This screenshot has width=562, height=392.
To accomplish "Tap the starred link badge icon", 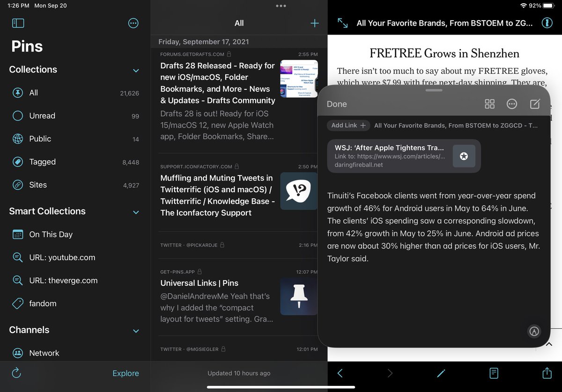I will [x=464, y=156].
